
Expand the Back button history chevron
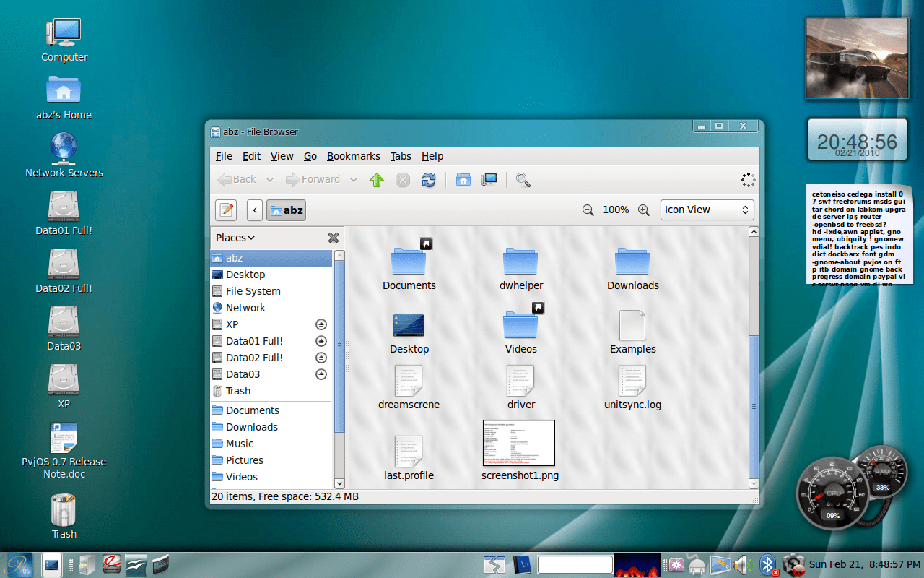click(269, 179)
